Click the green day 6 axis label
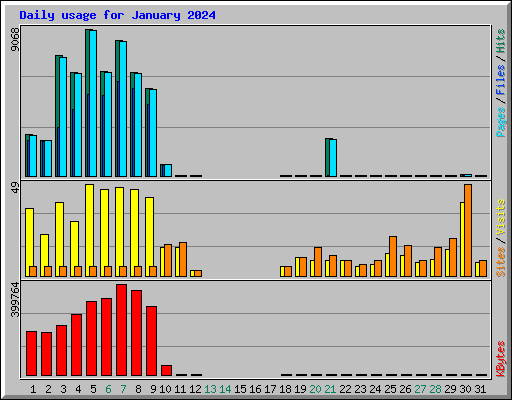The image size is (512, 400). point(108,389)
